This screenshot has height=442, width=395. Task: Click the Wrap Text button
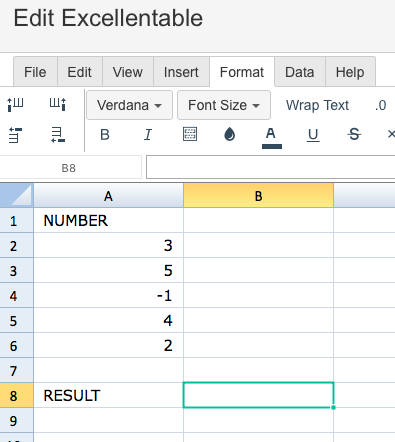[x=317, y=105]
